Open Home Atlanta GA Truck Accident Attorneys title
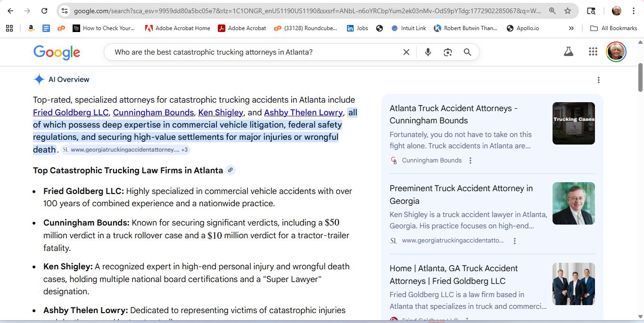 coord(454,275)
